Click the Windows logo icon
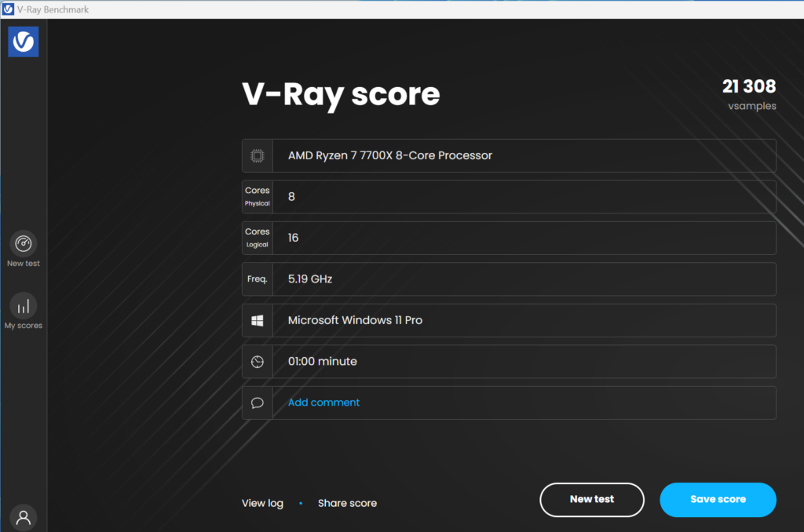This screenshot has width=804, height=532. pos(258,320)
